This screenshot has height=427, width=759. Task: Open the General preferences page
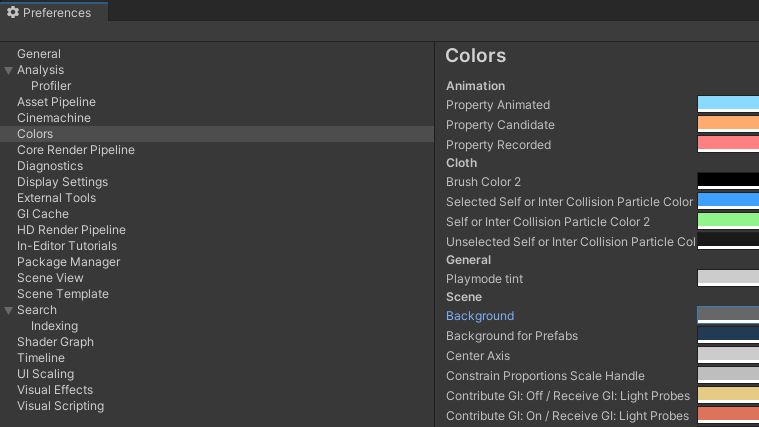(x=39, y=54)
